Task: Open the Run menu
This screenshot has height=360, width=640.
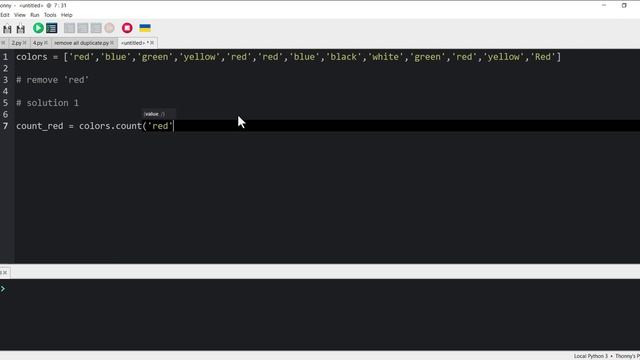Action: point(35,15)
